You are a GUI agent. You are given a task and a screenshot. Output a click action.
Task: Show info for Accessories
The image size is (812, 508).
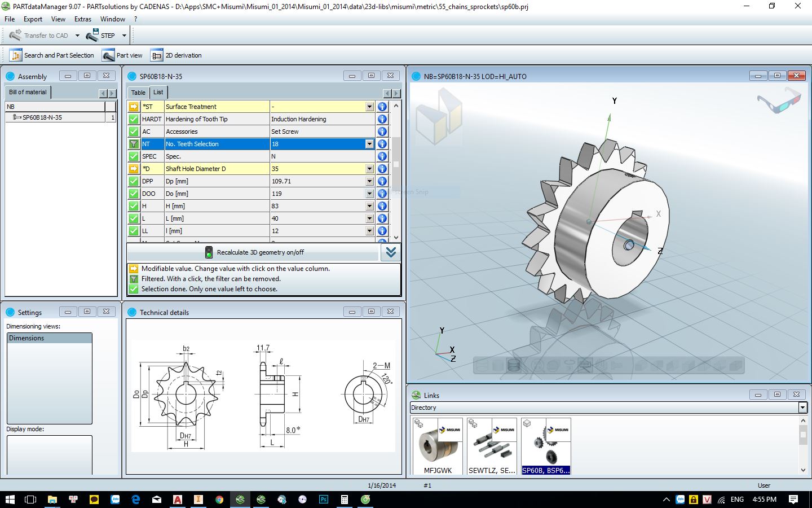382,132
